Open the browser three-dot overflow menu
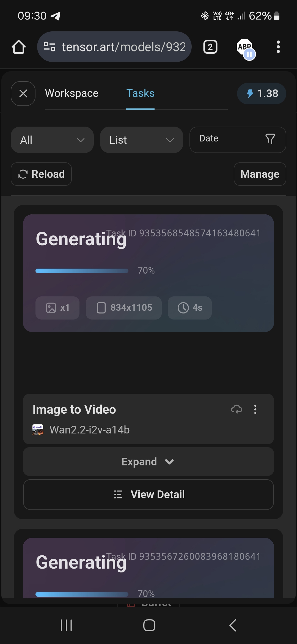297x644 pixels. [x=278, y=47]
